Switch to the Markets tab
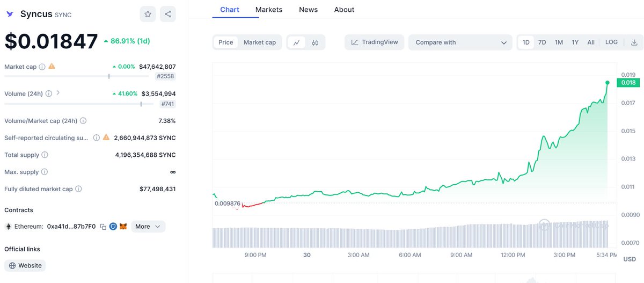This screenshot has height=283, width=644. (269, 10)
